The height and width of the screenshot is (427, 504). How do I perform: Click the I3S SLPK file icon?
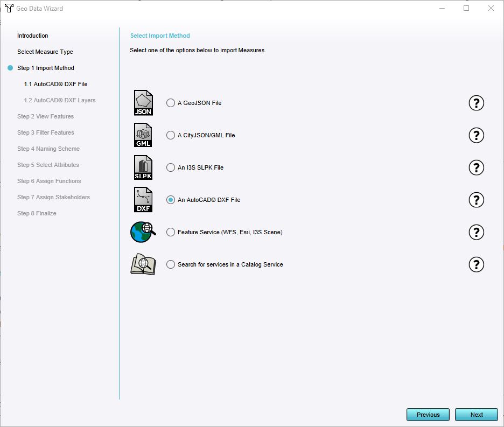[143, 167]
